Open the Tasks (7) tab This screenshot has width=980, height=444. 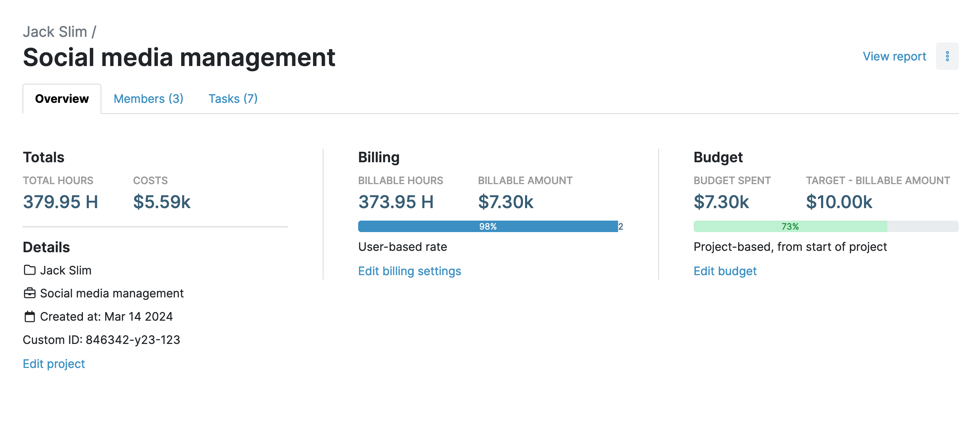click(233, 99)
